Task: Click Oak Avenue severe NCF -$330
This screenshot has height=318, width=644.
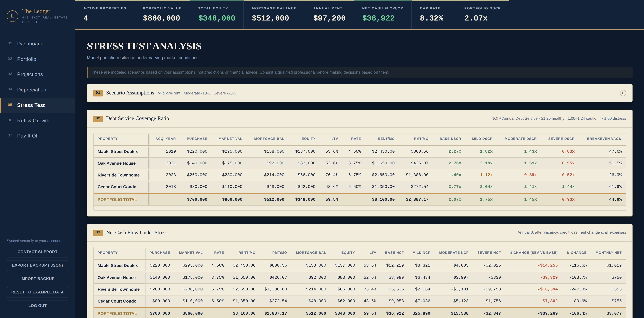Action: click(x=494, y=277)
